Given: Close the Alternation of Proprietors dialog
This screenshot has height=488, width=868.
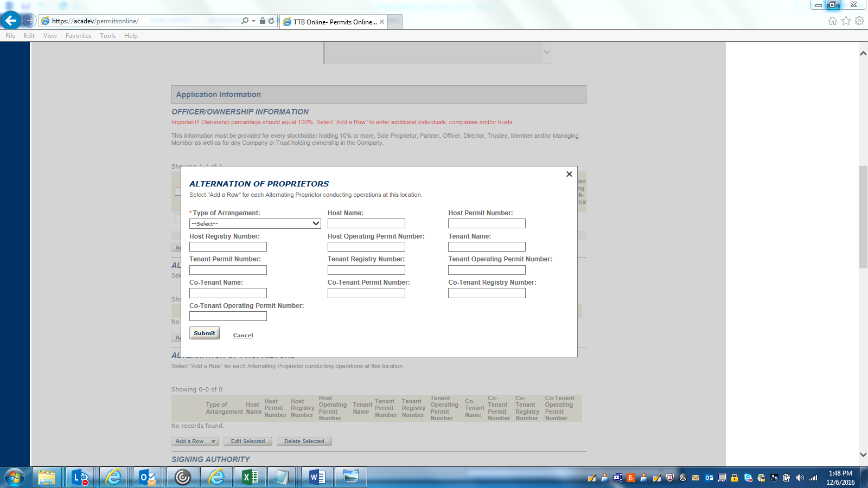Looking at the screenshot, I should click(x=569, y=174).
